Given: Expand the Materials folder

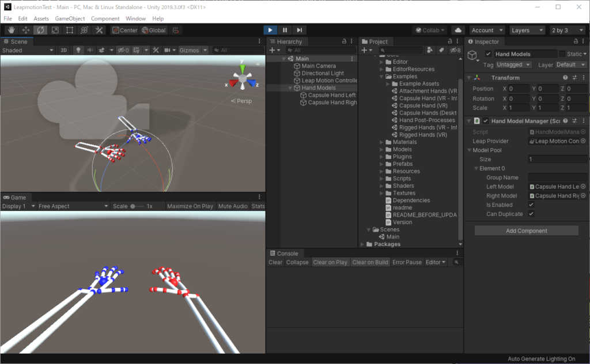Looking at the screenshot, I should pos(381,142).
